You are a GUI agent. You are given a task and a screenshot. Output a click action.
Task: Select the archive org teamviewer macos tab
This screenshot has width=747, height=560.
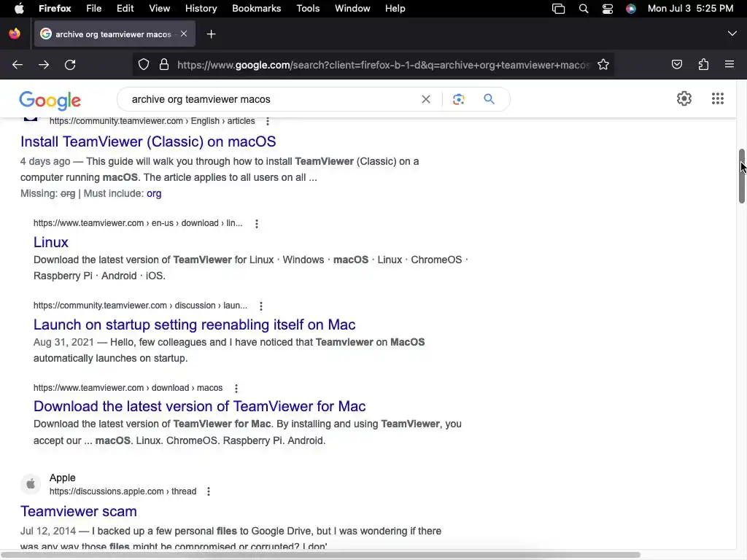tap(115, 34)
